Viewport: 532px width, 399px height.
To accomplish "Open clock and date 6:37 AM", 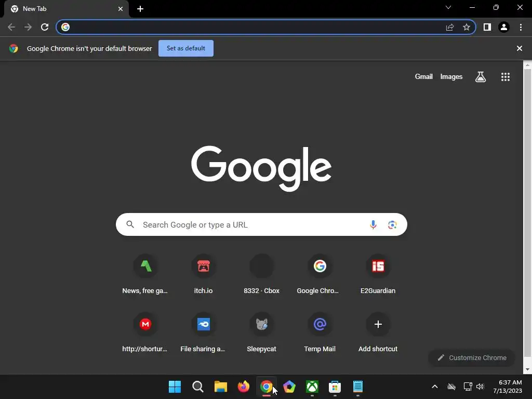I will point(508,387).
